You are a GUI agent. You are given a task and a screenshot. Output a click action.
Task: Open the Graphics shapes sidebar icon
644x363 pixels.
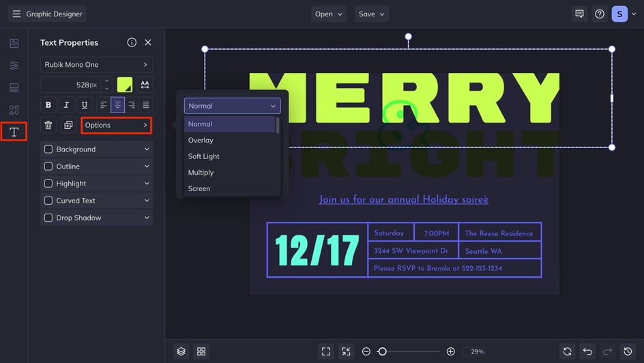14,110
